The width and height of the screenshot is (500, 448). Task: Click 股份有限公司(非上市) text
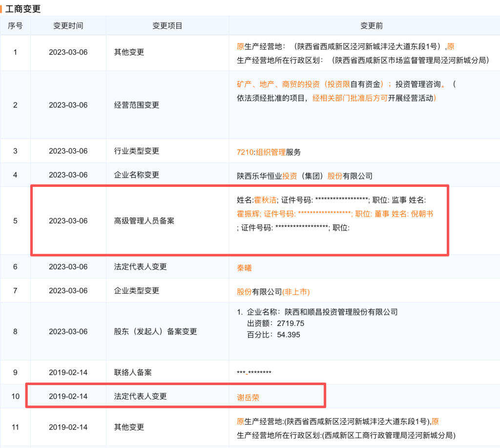tap(273, 292)
